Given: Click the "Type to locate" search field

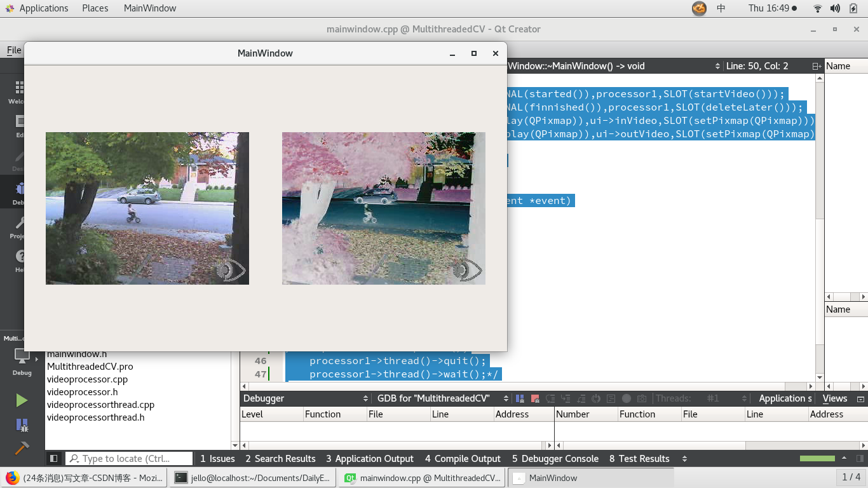Looking at the screenshot, I should [127, 458].
